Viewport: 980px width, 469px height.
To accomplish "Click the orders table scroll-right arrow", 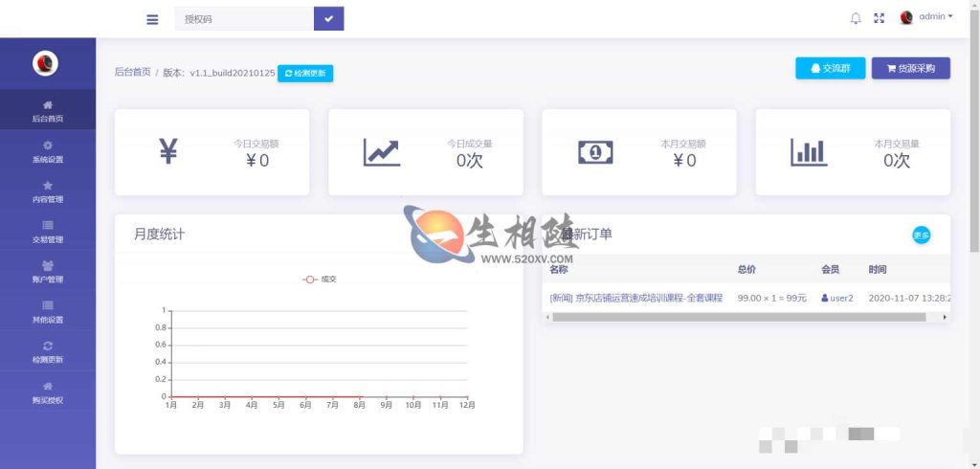I will tap(945, 317).
